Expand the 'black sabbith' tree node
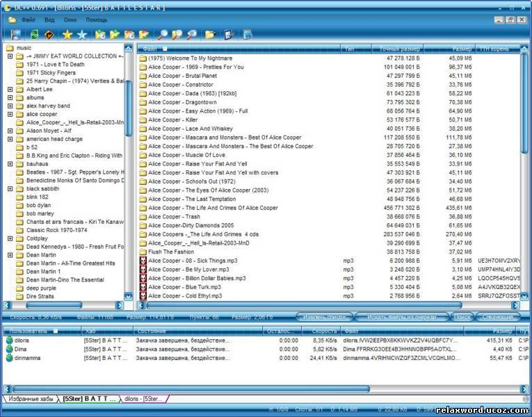Image resolution: width=532 pixels, height=417 pixels. click(x=10, y=188)
